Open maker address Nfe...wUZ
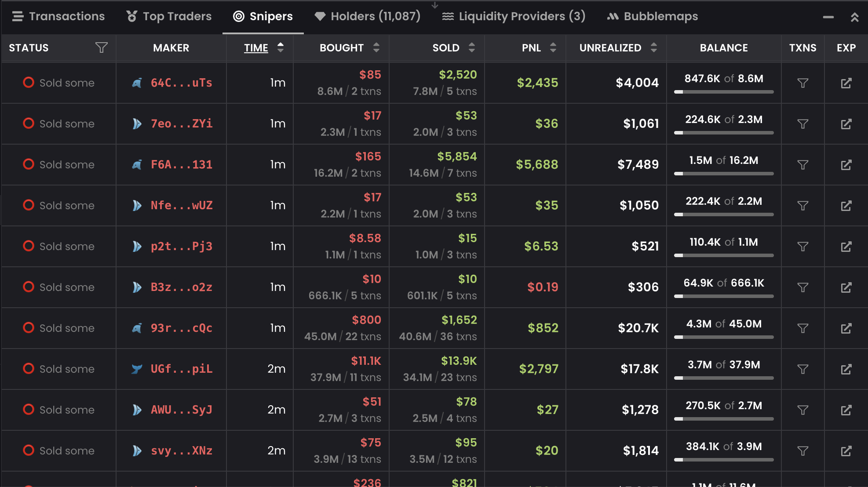This screenshot has width=868, height=487. coord(182,205)
